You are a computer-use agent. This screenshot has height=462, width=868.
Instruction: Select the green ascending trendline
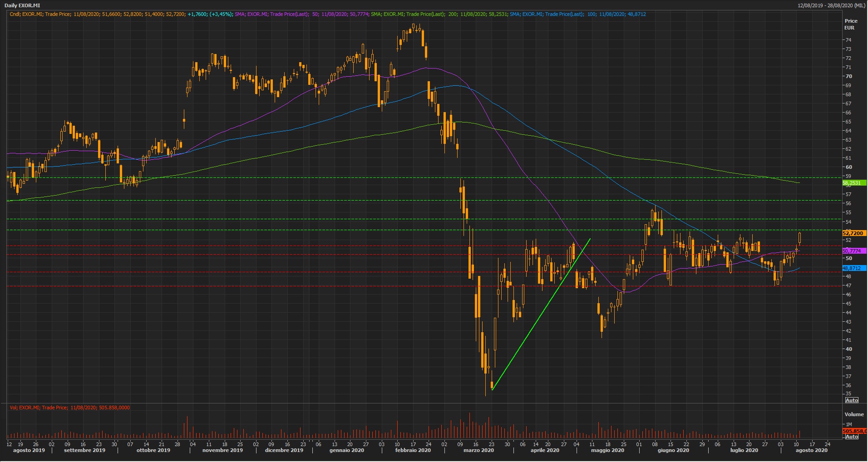541,314
